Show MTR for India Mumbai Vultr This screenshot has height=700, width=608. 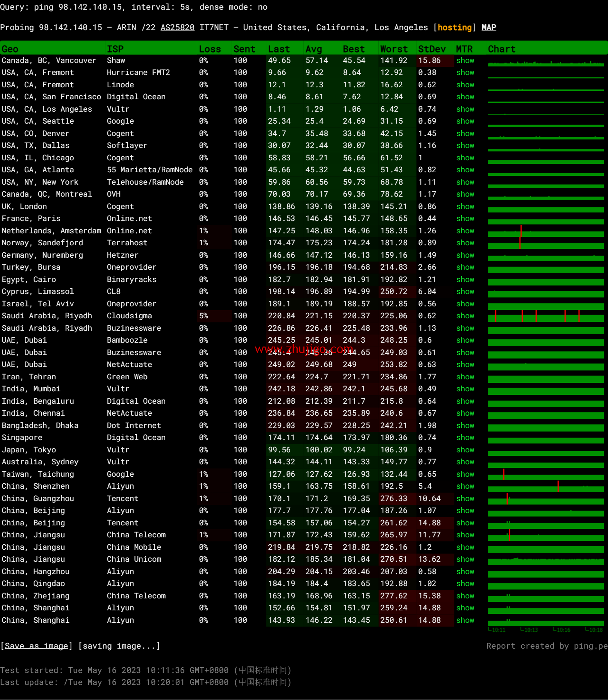(465, 389)
